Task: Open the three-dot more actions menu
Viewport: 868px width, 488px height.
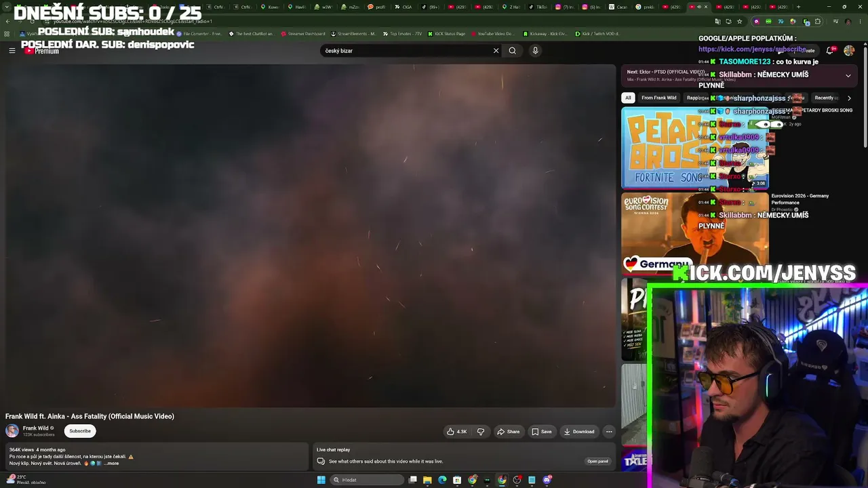Action: [x=609, y=432]
